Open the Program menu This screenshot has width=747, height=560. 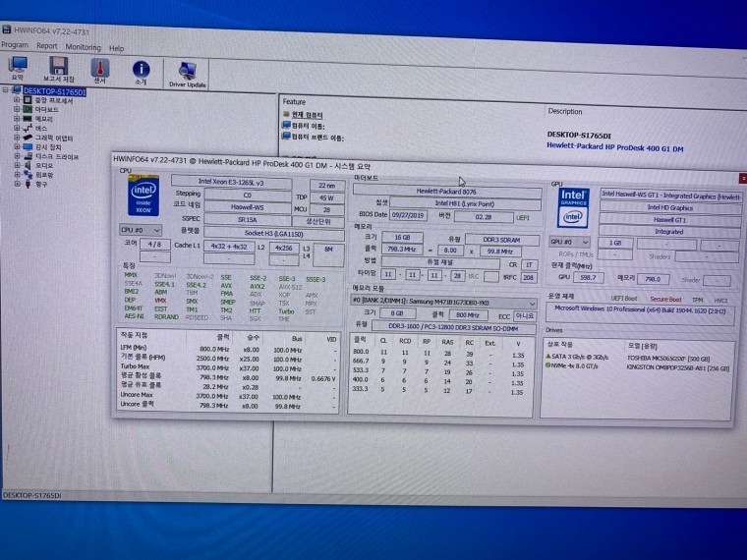point(15,44)
